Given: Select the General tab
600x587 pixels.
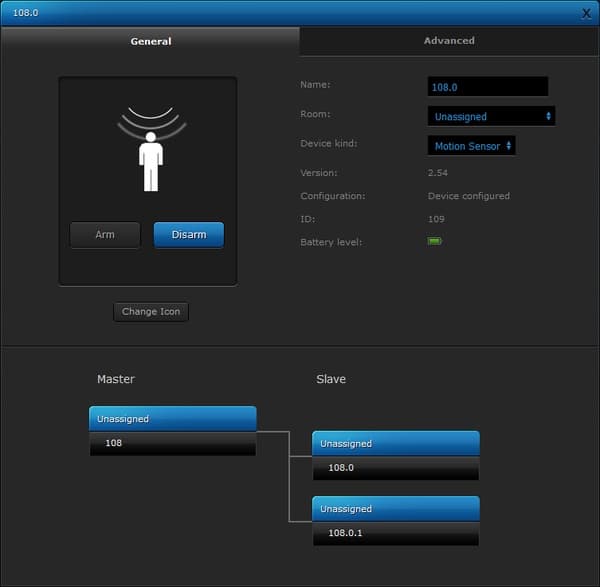Looking at the screenshot, I should pyautogui.click(x=150, y=41).
